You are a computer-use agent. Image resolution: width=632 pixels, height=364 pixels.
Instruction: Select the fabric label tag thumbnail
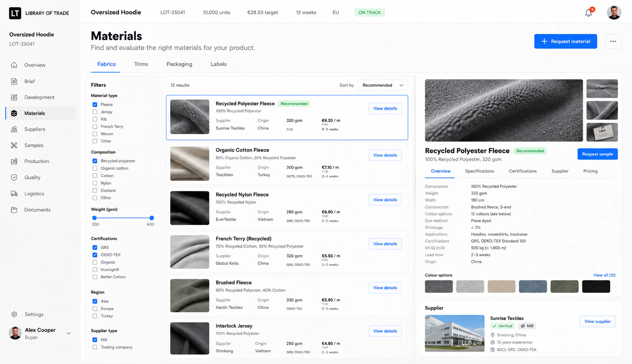tap(602, 132)
